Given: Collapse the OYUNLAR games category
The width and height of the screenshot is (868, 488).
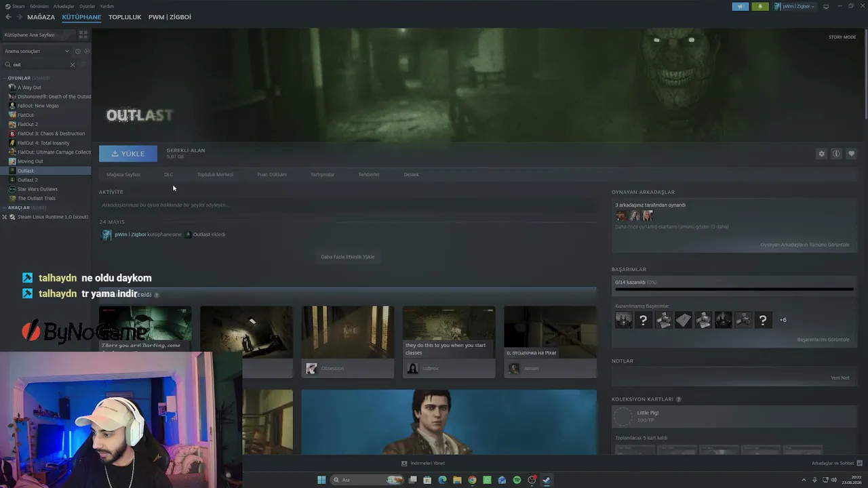Looking at the screenshot, I should (x=5, y=78).
